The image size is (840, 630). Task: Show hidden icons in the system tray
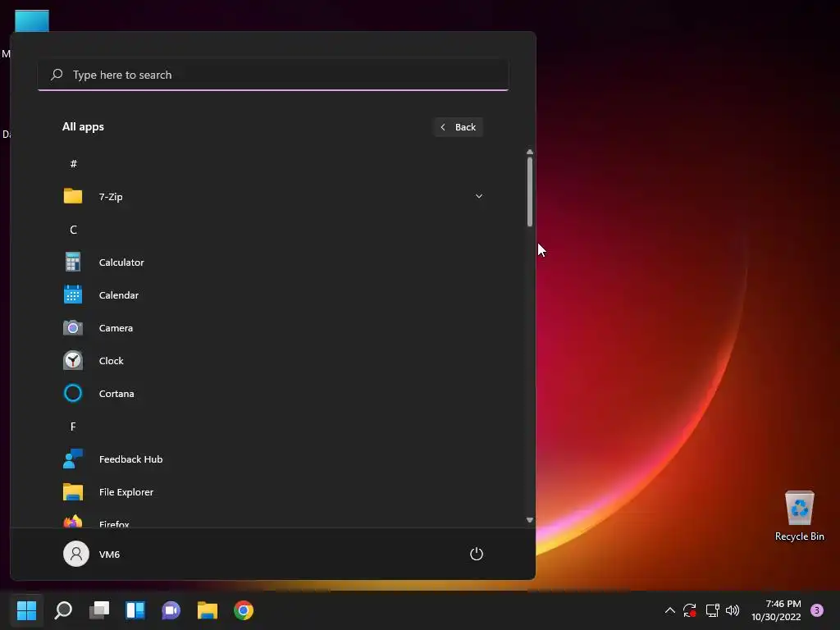669,609
